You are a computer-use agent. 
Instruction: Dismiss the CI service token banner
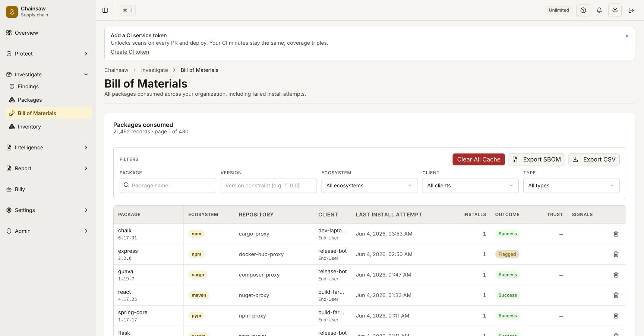point(627,36)
